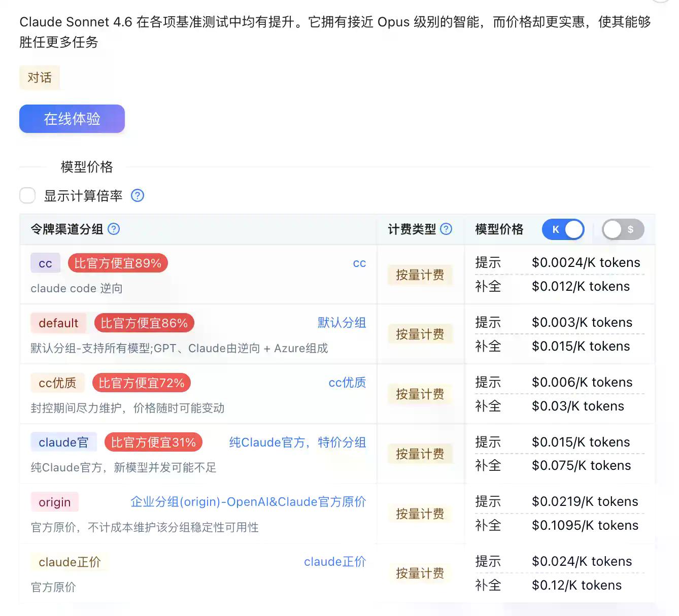Click the cc group label tag
679x616 pixels.
[x=45, y=263]
